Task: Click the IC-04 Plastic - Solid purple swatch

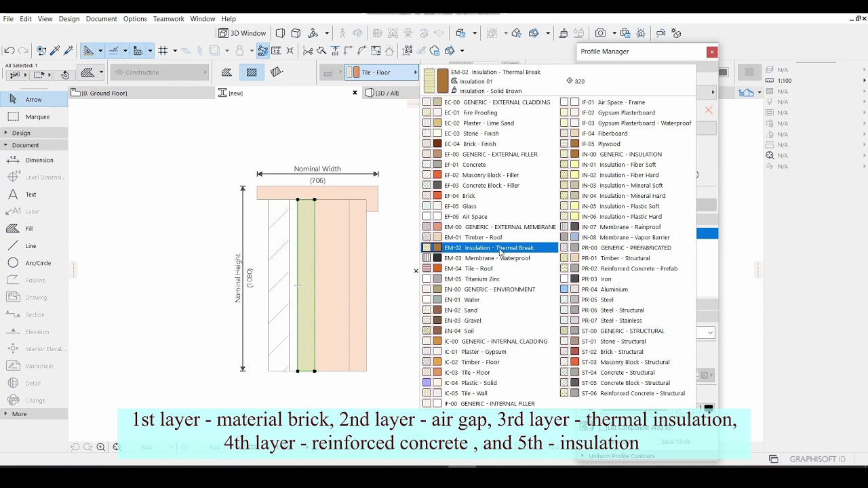Action: click(x=427, y=383)
